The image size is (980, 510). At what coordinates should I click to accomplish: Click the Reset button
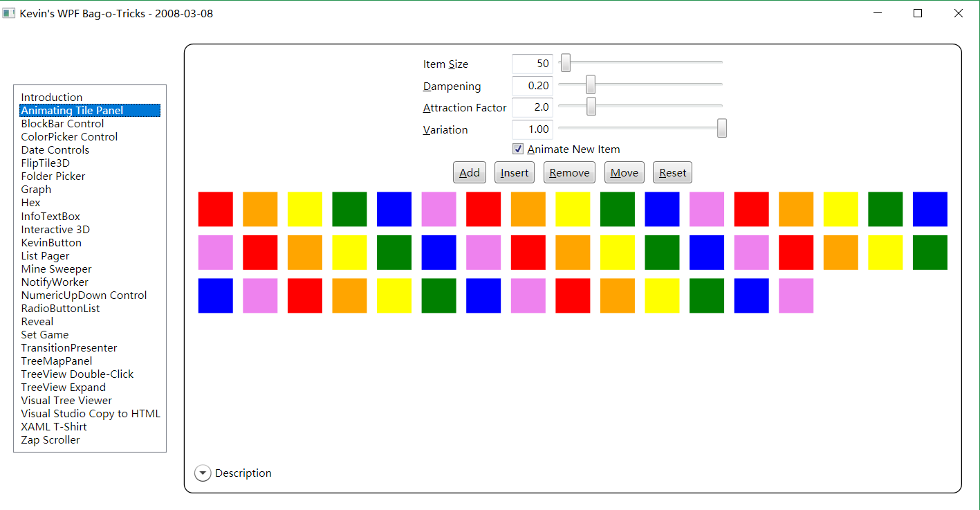pos(672,173)
